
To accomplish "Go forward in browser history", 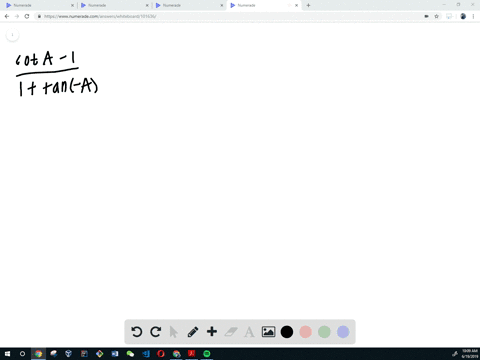I will tap(17, 16).
